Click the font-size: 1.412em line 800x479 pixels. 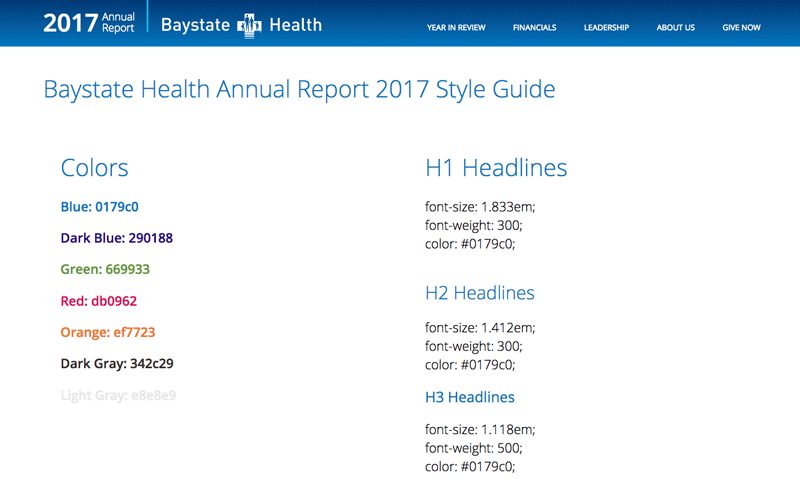pos(480,327)
